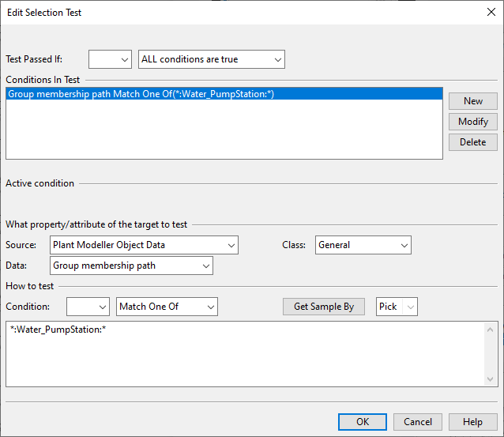The height and width of the screenshot is (437, 504).
Task: Expand the Class dropdown set to General
Action: pos(363,245)
